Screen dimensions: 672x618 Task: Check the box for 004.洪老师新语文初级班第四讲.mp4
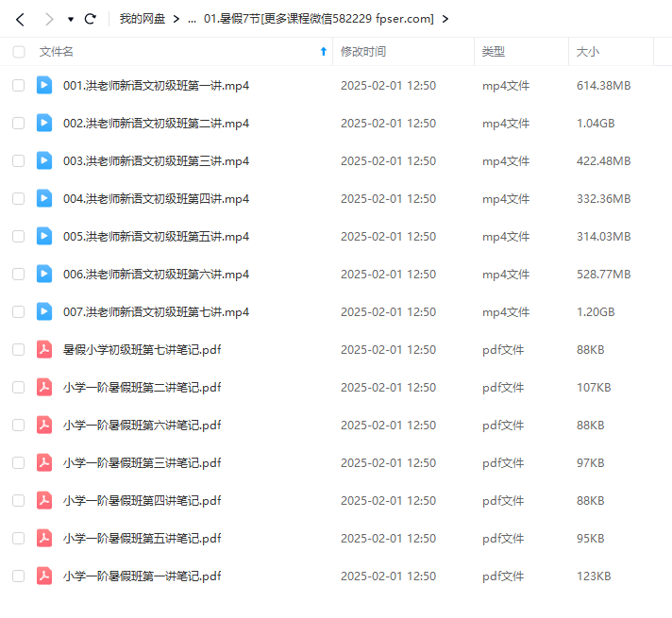pyautogui.click(x=19, y=198)
